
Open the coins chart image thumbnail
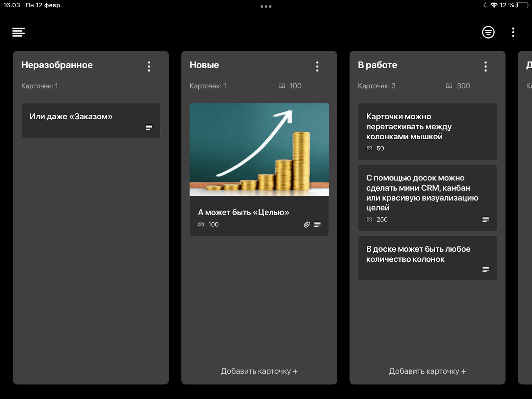259,149
